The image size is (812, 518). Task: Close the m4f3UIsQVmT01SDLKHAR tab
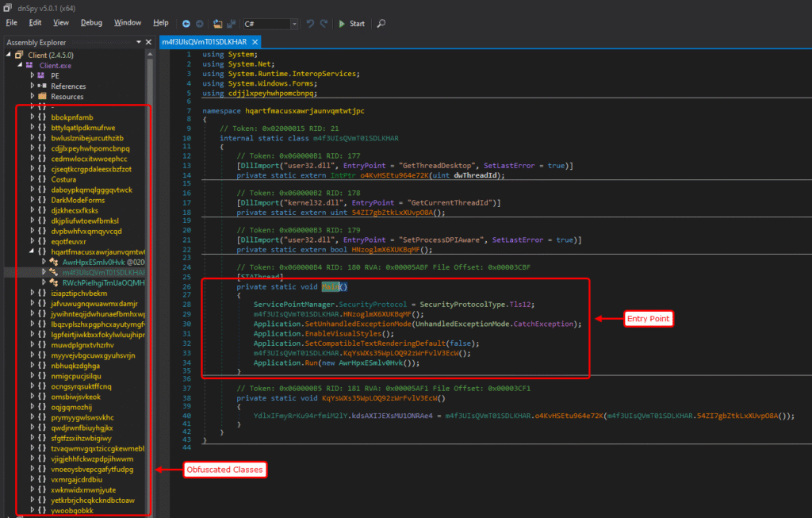point(255,41)
